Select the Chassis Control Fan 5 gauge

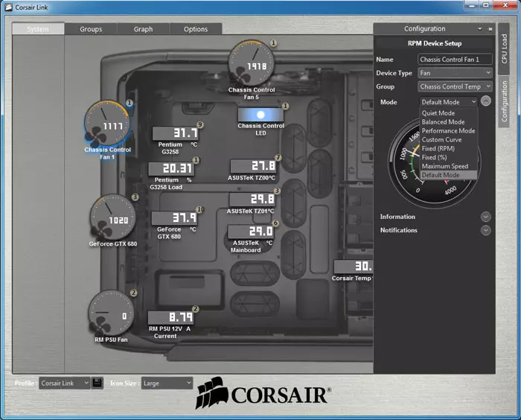[252, 63]
